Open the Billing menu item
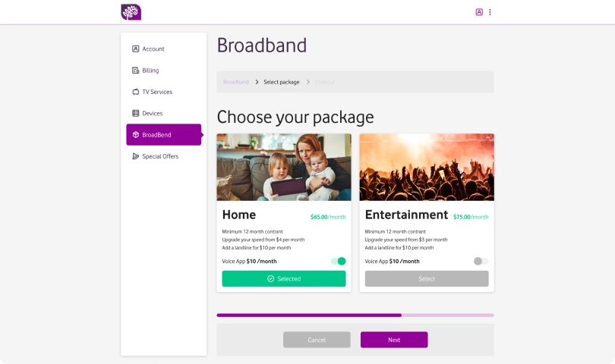 click(150, 71)
